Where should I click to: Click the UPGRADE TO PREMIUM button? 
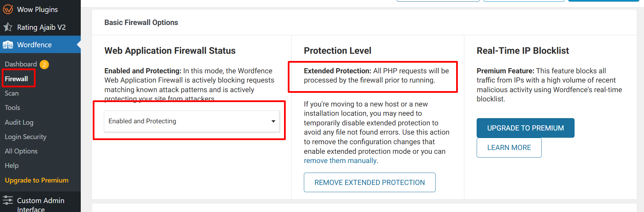(525, 128)
